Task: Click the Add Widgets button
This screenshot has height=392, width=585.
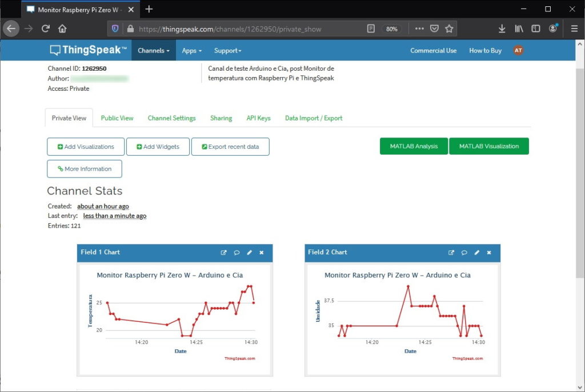Action: pos(158,147)
